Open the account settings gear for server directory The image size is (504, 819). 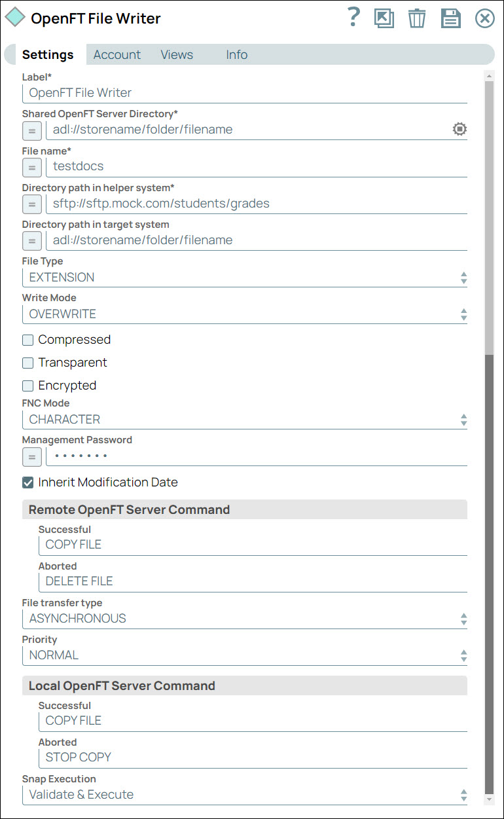coord(459,129)
